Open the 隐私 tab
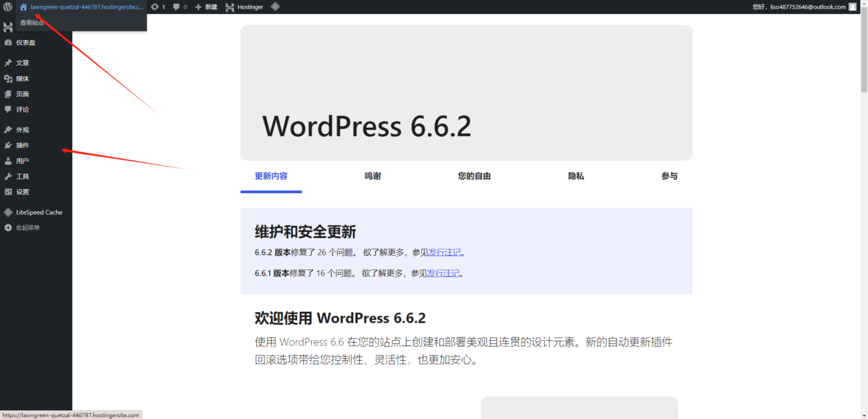 tap(575, 176)
